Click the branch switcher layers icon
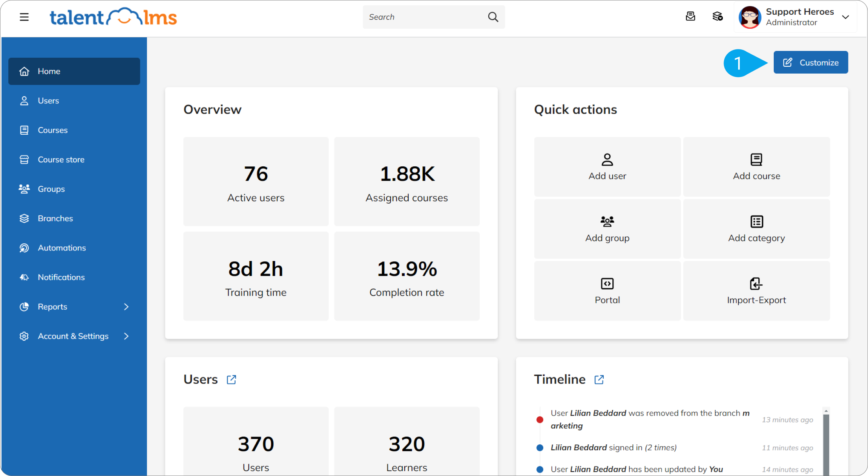868x476 pixels. coord(717,17)
